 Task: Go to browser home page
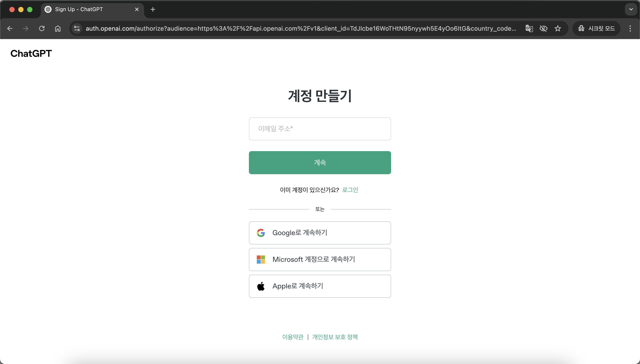click(x=58, y=28)
